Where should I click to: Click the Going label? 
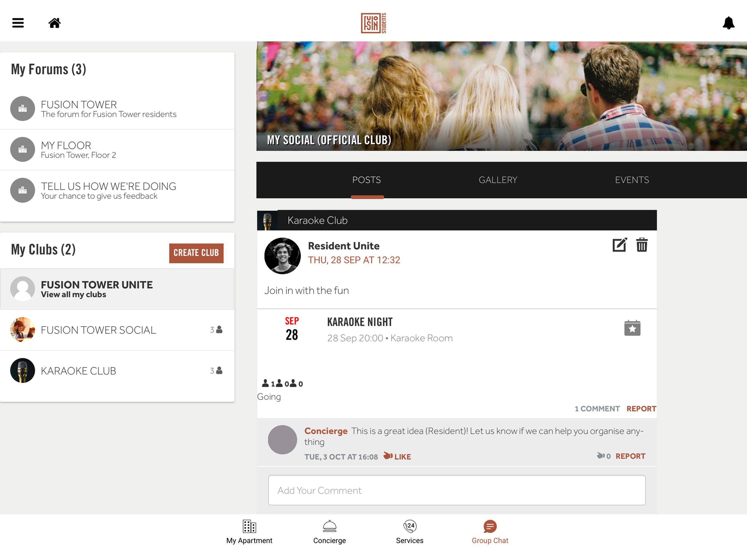pyautogui.click(x=269, y=396)
